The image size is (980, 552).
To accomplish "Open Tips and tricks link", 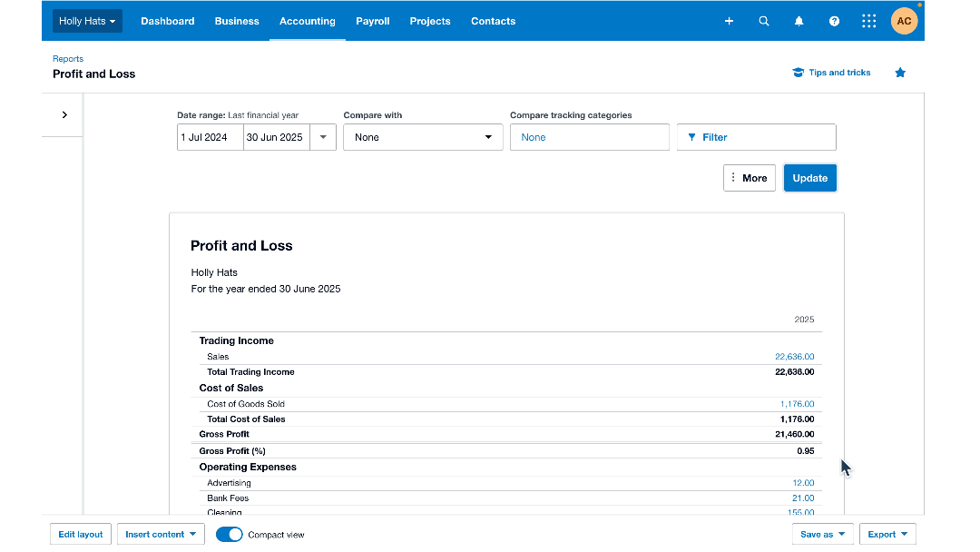I will pos(831,73).
